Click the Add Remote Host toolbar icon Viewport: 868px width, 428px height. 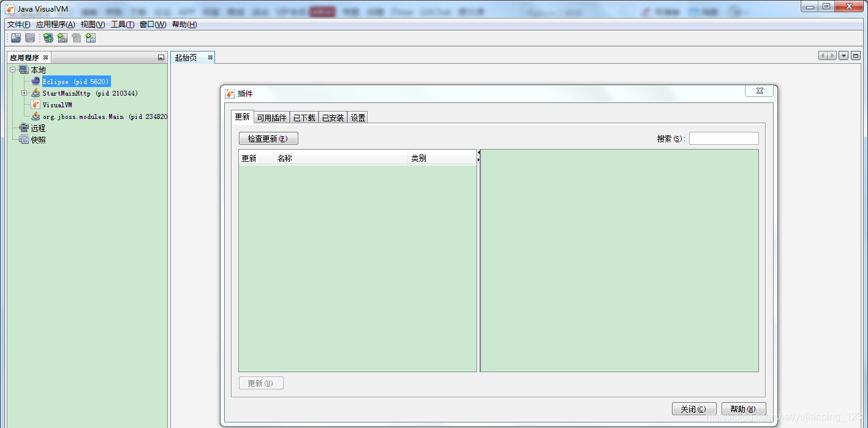(x=48, y=38)
